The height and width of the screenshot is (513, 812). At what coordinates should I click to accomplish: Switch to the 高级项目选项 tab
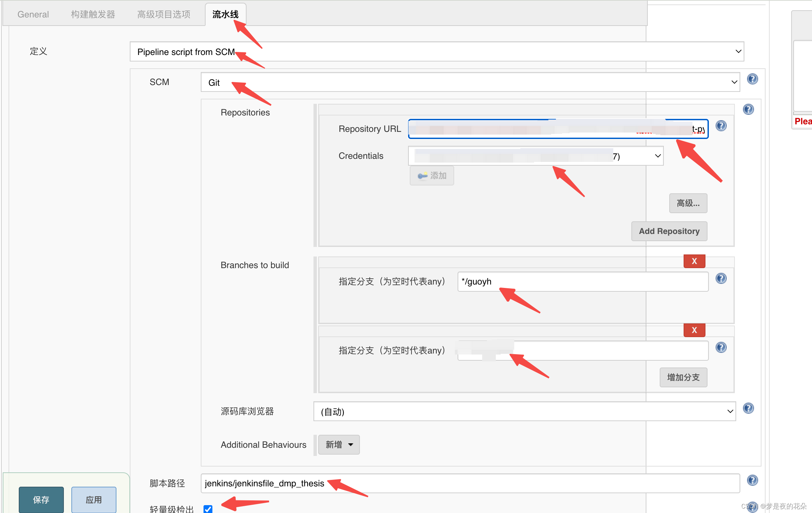(164, 14)
